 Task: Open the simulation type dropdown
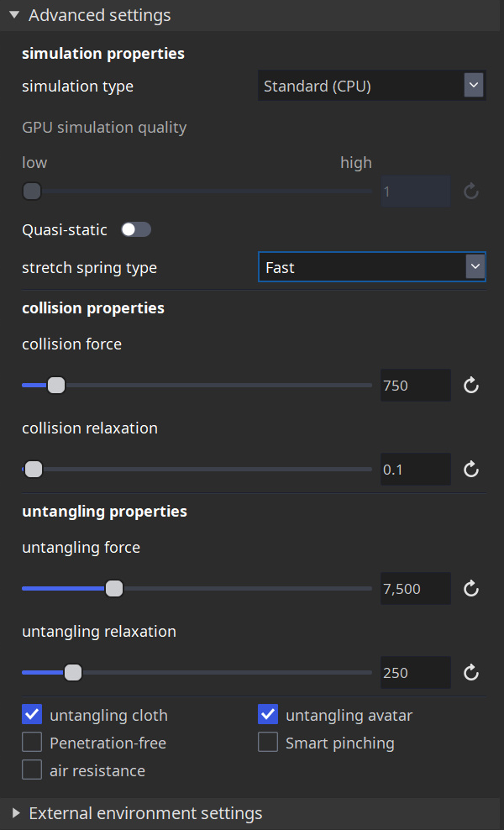pos(372,85)
